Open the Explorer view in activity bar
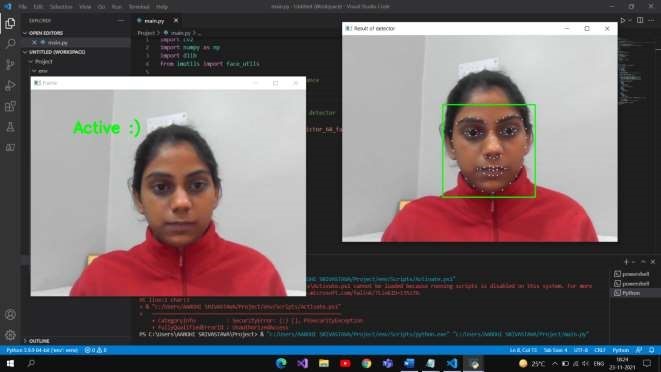Screen dimensions: 661x372 [x=10, y=23]
